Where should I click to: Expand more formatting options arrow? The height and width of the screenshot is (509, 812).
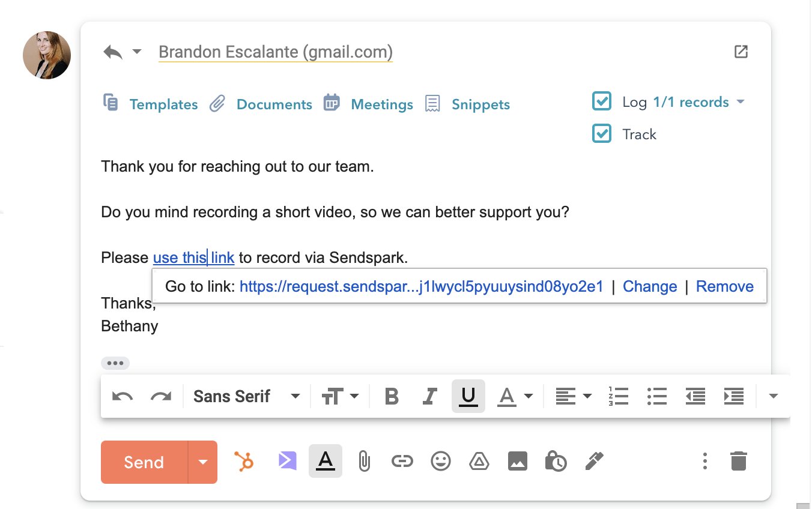tap(774, 396)
